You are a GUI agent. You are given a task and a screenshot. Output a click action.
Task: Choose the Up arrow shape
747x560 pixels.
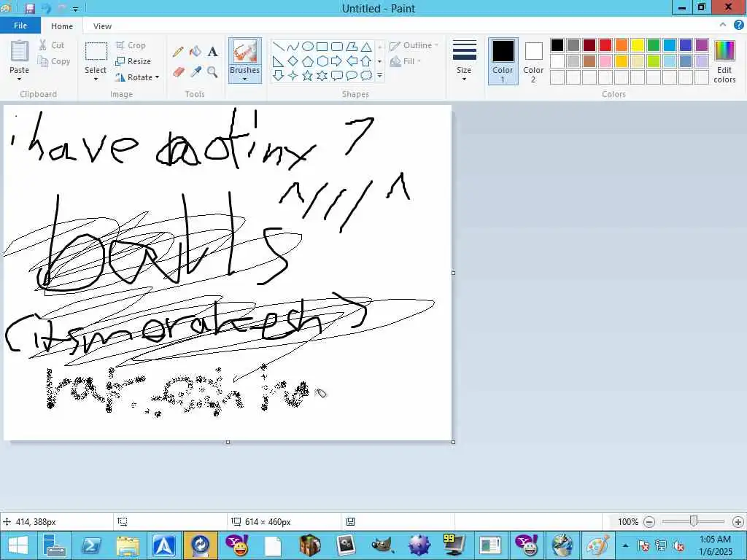pos(366,61)
